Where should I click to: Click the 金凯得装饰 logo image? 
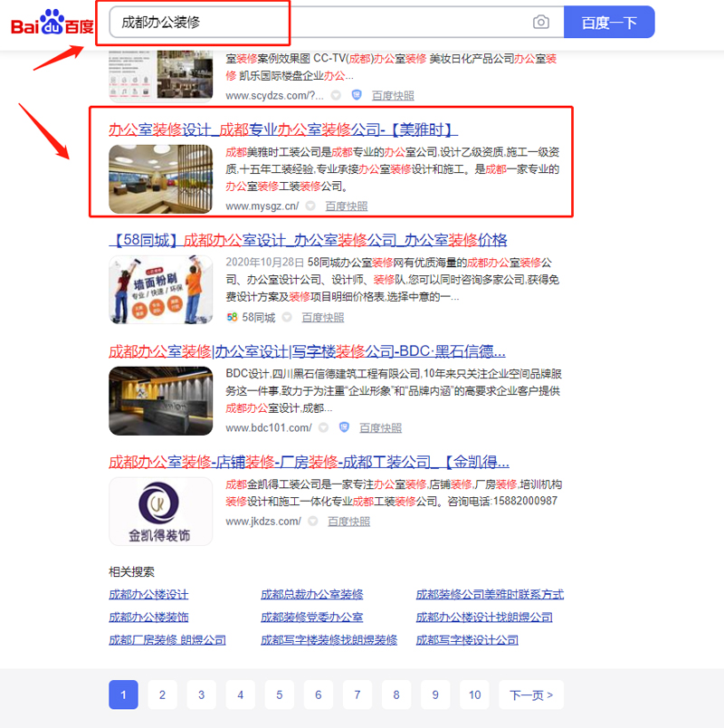160,490
